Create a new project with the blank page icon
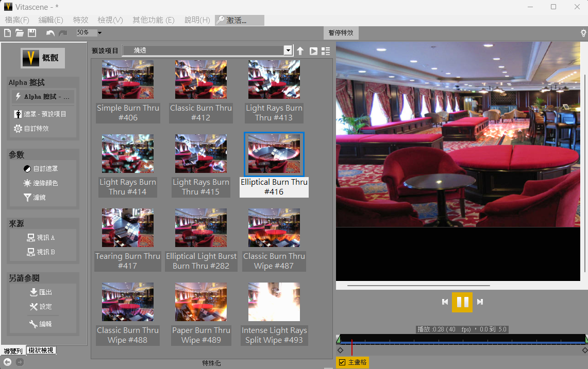 coord(7,33)
